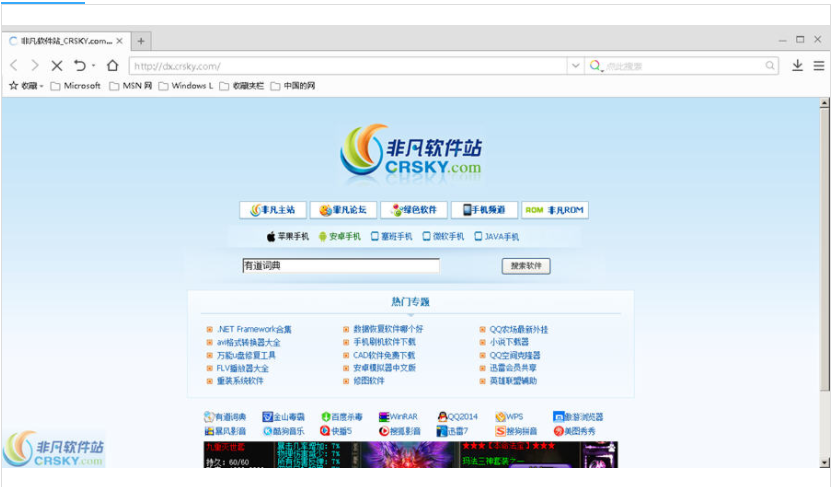
Task: Click the 傲游浏览器 app icon
Action: tap(558, 416)
